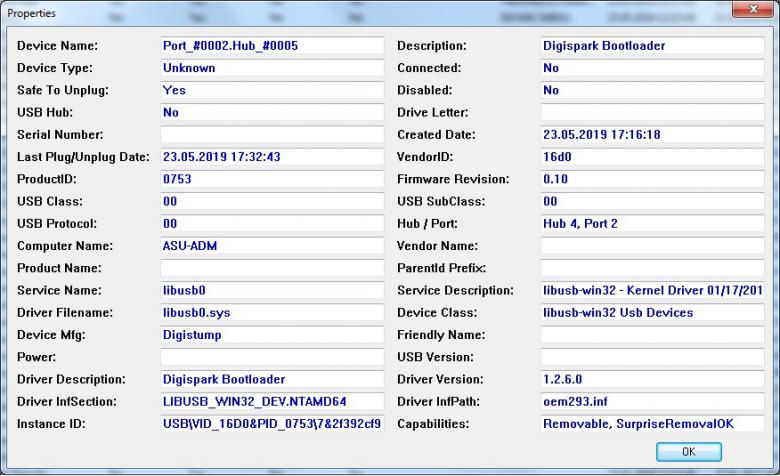
Task: Click the ProductID field showing 0753
Action: [x=272, y=179]
